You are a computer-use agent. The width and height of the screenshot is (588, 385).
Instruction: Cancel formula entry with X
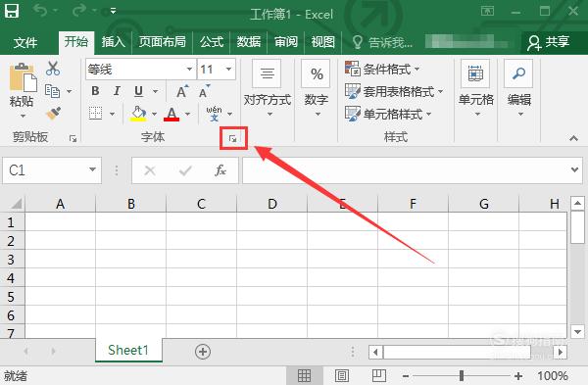tap(150, 170)
